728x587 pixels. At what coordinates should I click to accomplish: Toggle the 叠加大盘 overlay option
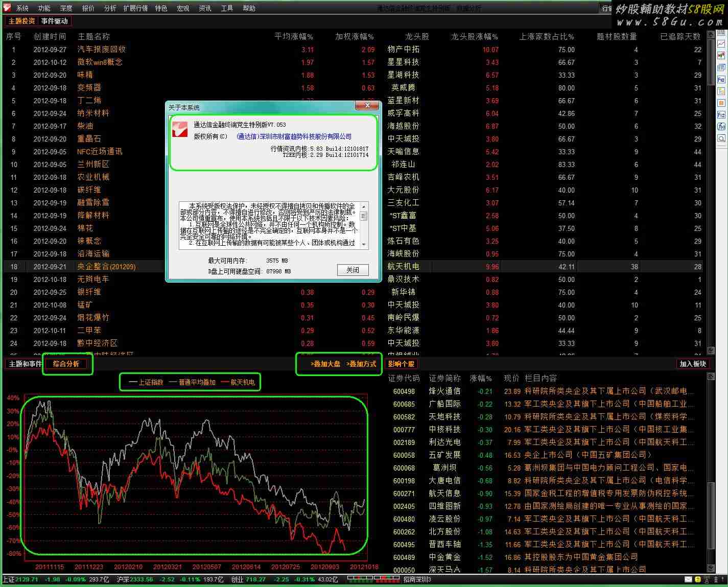[x=325, y=364]
